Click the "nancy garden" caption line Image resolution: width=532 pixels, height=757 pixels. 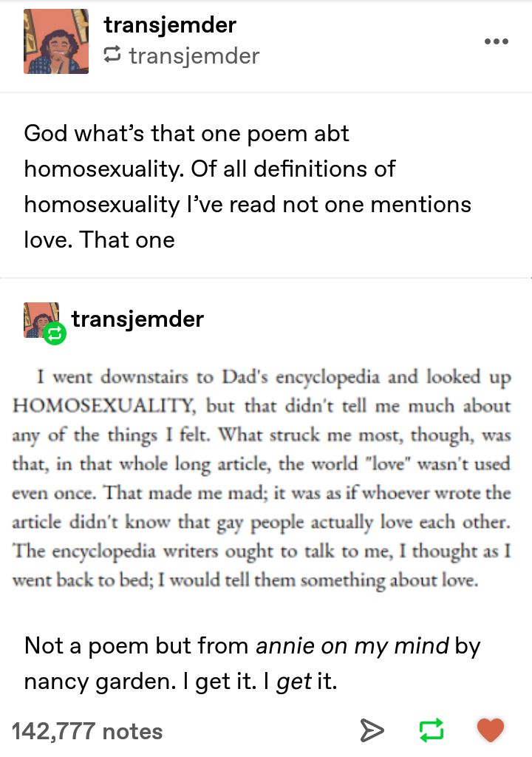pos(180,682)
